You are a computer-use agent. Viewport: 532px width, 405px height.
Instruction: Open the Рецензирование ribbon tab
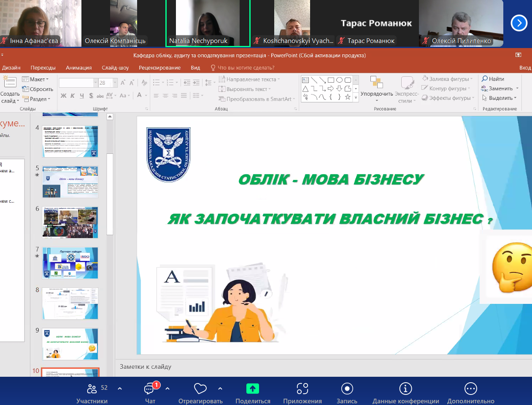click(x=159, y=67)
